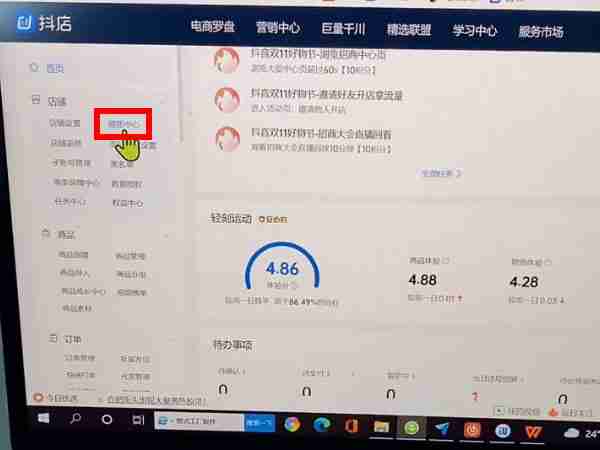This screenshot has height=450, width=600.
Task: Open 权益中心 in the sidebar
Action: click(128, 203)
